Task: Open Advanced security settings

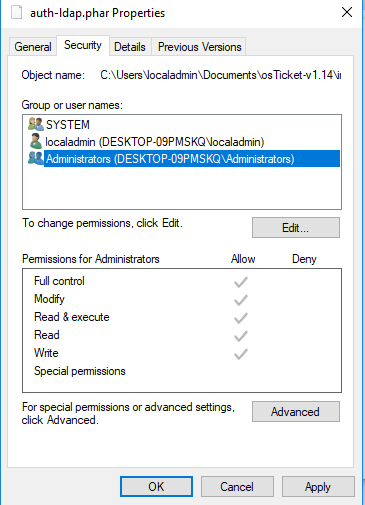Action: [x=296, y=412]
